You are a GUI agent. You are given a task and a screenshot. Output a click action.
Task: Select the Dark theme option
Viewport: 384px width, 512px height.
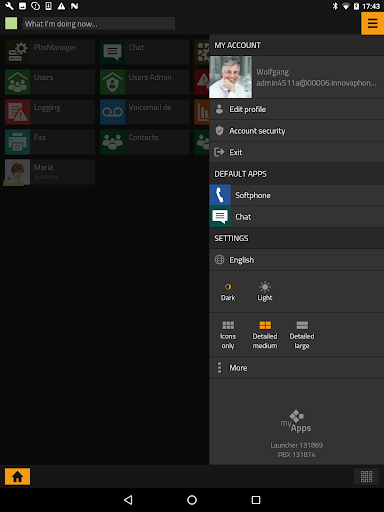pos(228,292)
